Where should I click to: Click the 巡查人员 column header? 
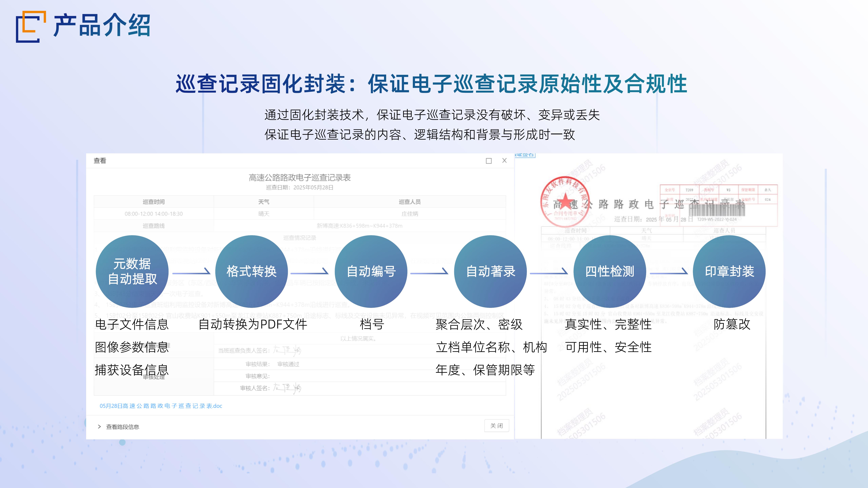409,202
